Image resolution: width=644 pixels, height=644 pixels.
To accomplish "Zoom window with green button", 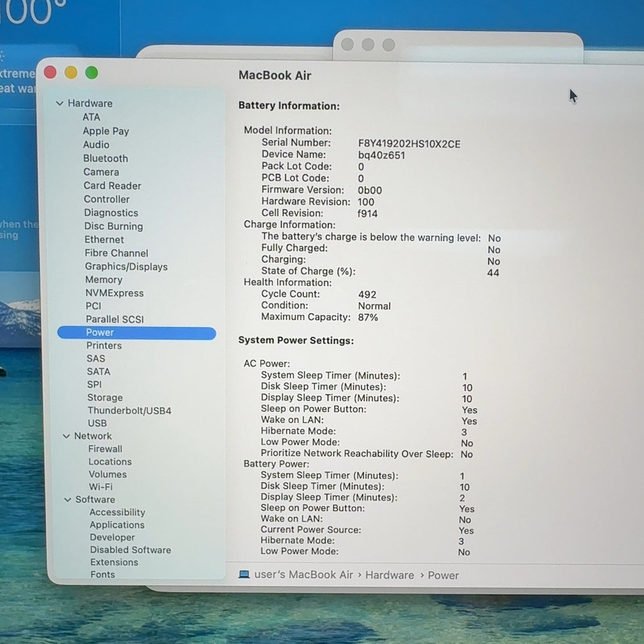I will 92,72.
